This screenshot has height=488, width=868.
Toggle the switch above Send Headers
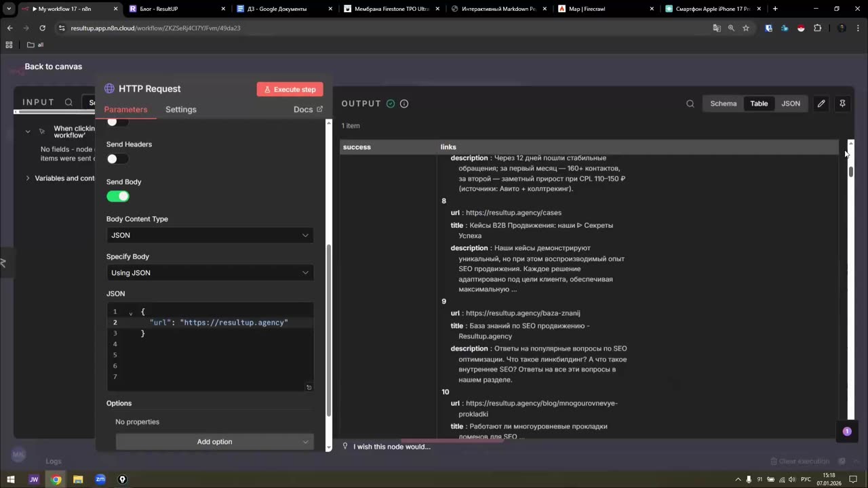pyautogui.click(x=117, y=122)
